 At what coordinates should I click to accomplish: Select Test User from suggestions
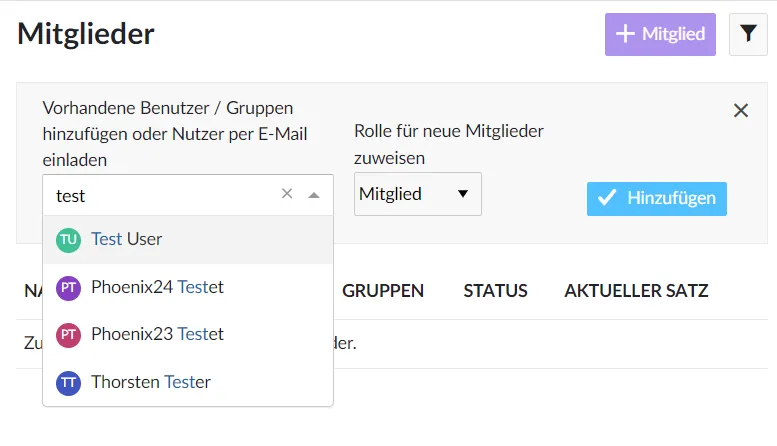tap(188, 239)
